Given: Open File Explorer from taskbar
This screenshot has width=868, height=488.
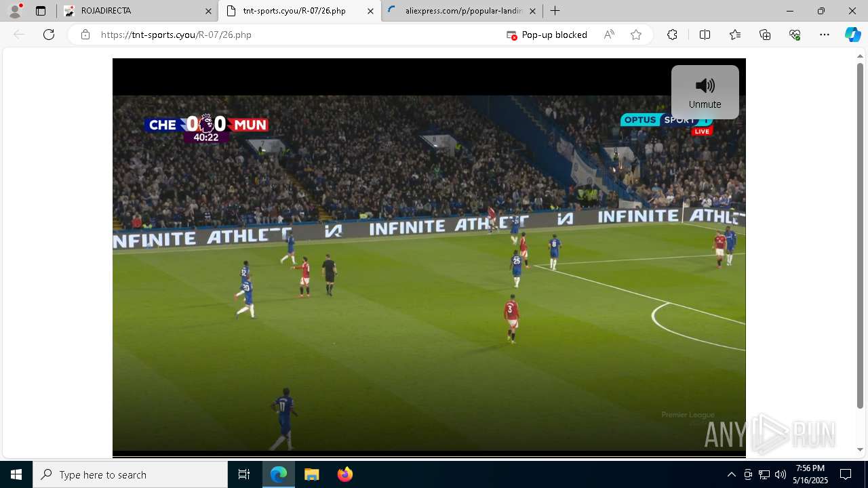Looking at the screenshot, I should (x=311, y=474).
